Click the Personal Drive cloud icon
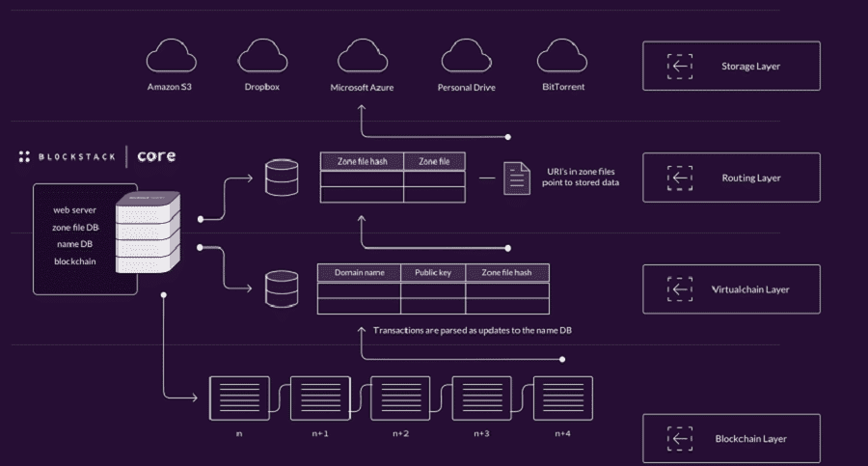 (x=466, y=55)
